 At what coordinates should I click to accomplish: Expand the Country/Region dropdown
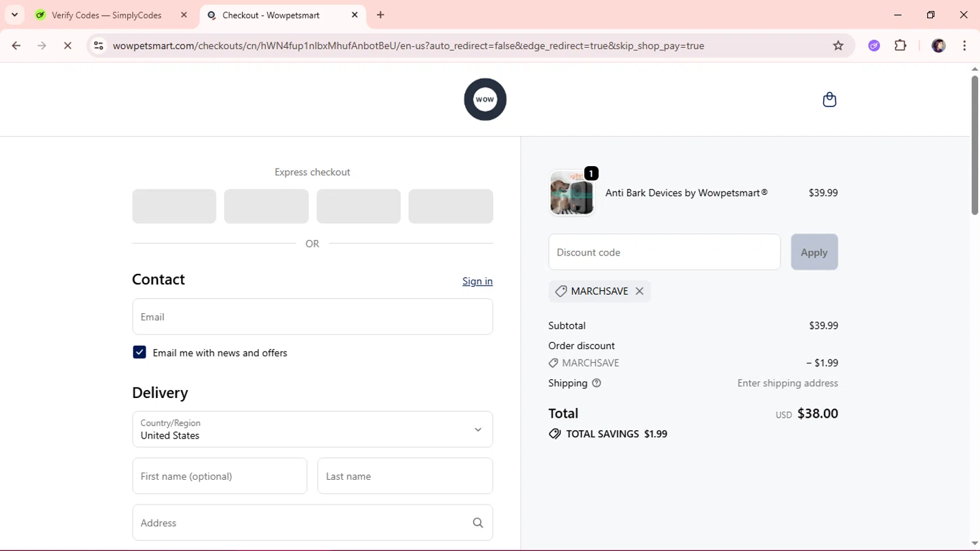pyautogui.click(x=312, y=429)
